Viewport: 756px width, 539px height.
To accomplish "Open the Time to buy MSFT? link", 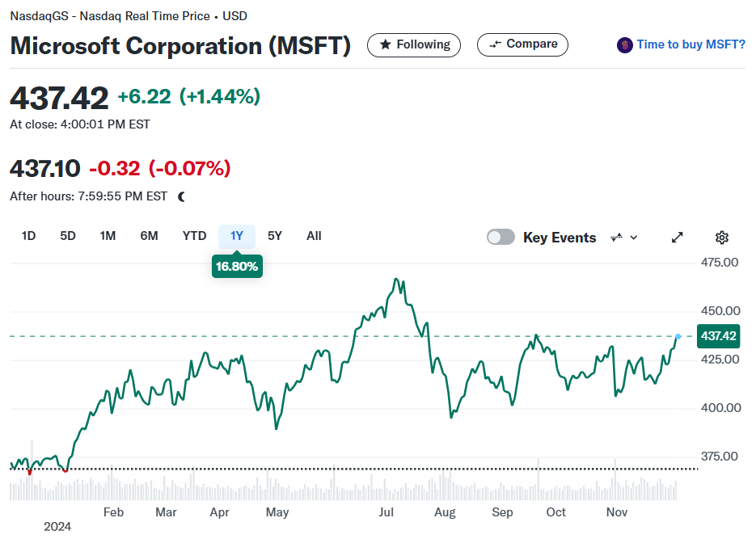I will click(691, 44).
